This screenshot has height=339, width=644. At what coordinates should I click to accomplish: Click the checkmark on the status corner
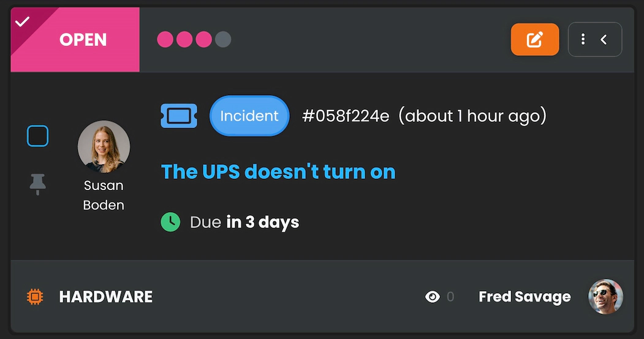pyautogui.click(x=22, y=22)
